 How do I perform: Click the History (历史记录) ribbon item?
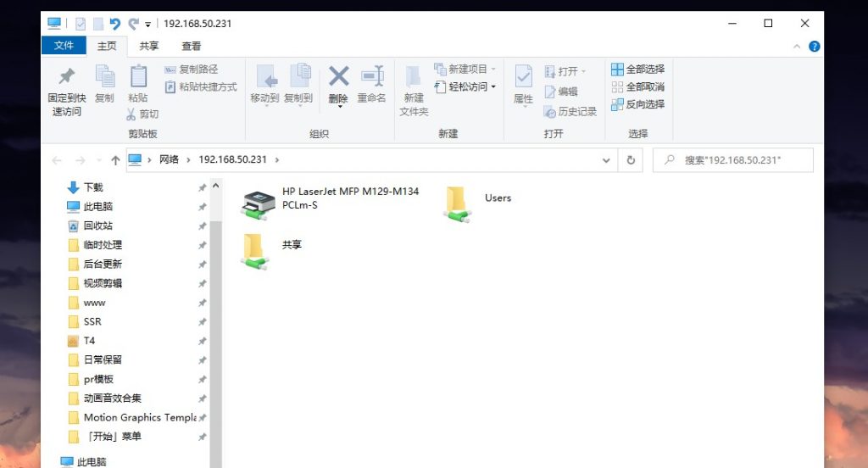(570, 112)
